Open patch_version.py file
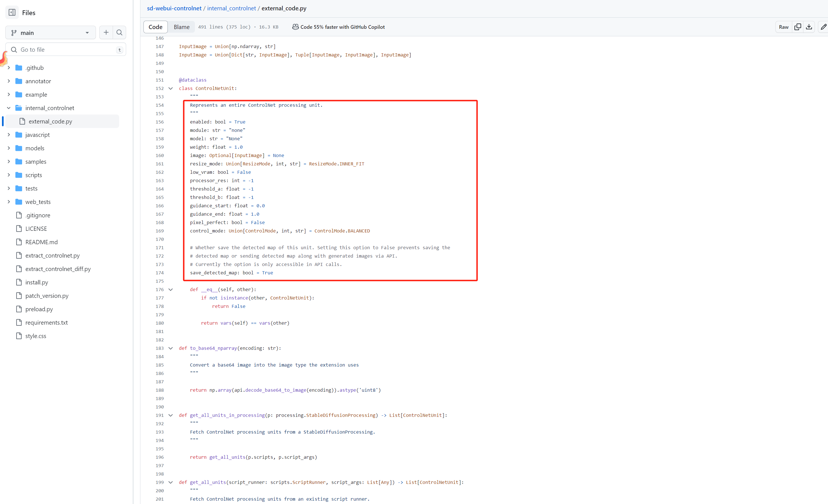Image resolution: width=828 pixels, height=504 pixels. 47,296
